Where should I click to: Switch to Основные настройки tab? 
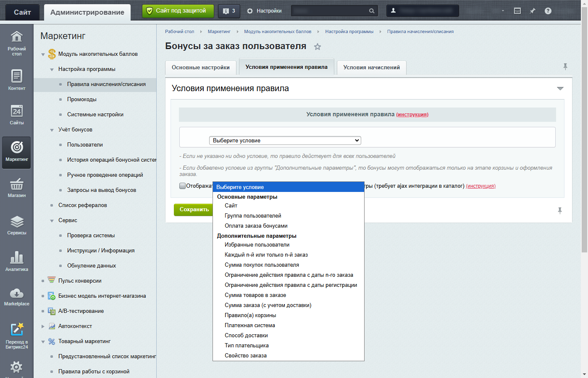click(x=201, y=67)
